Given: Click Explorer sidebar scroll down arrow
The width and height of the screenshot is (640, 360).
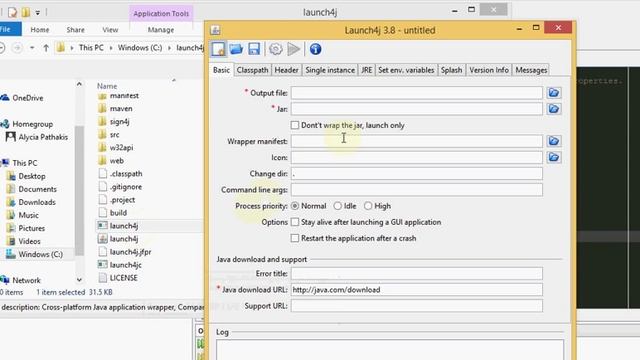Looking at the screenshot, I should 79,280.
